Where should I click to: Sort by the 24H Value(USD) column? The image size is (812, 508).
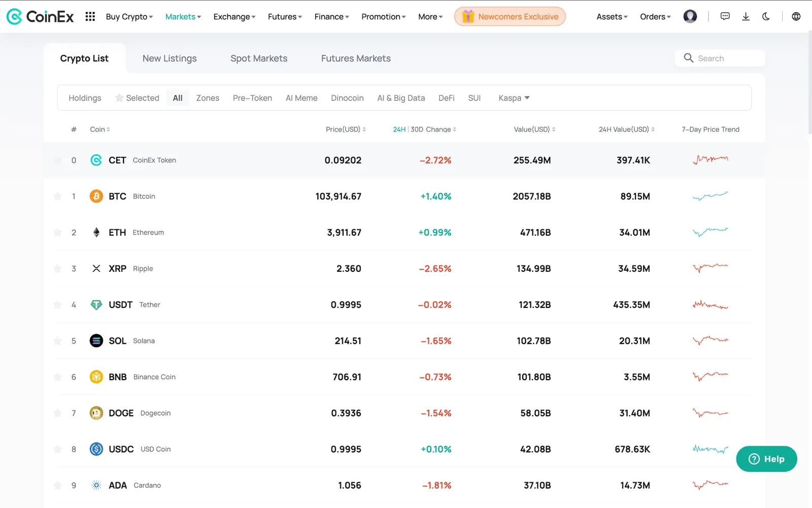click(626, 130)
